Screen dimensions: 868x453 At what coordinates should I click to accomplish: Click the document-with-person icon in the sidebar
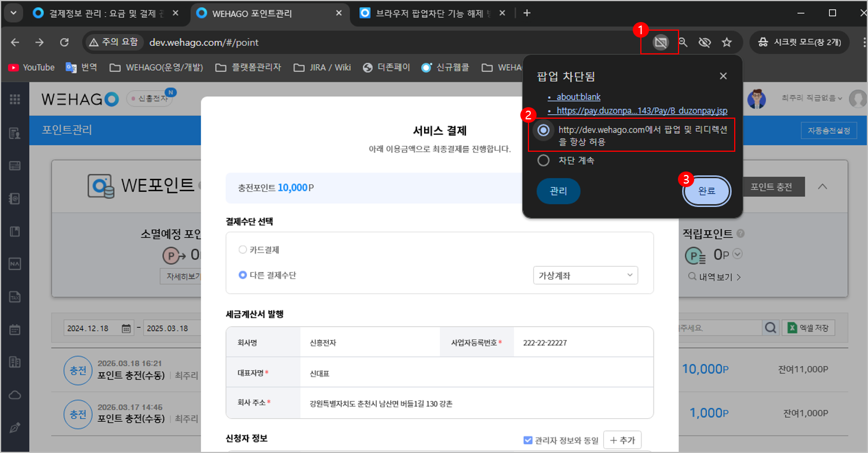[x=15, y=134]
